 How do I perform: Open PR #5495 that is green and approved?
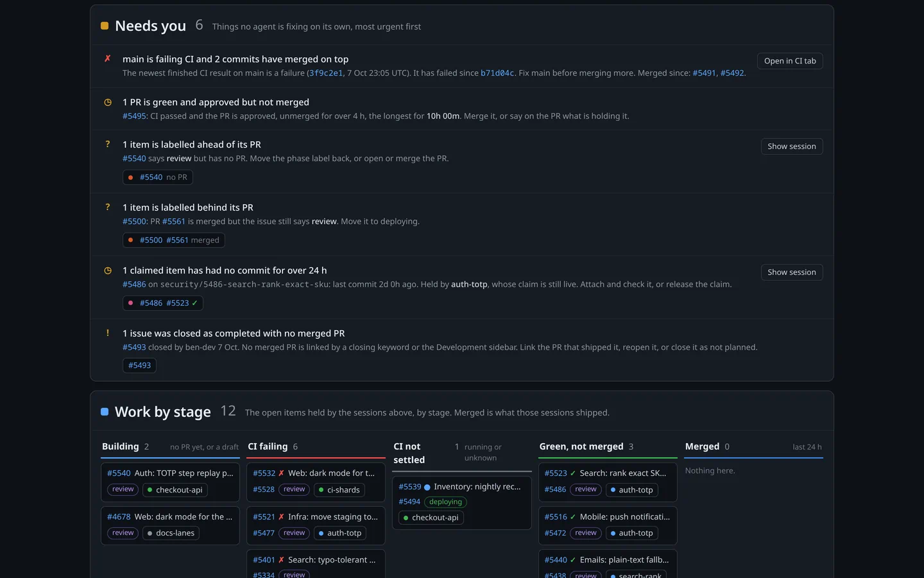(134, 116)
